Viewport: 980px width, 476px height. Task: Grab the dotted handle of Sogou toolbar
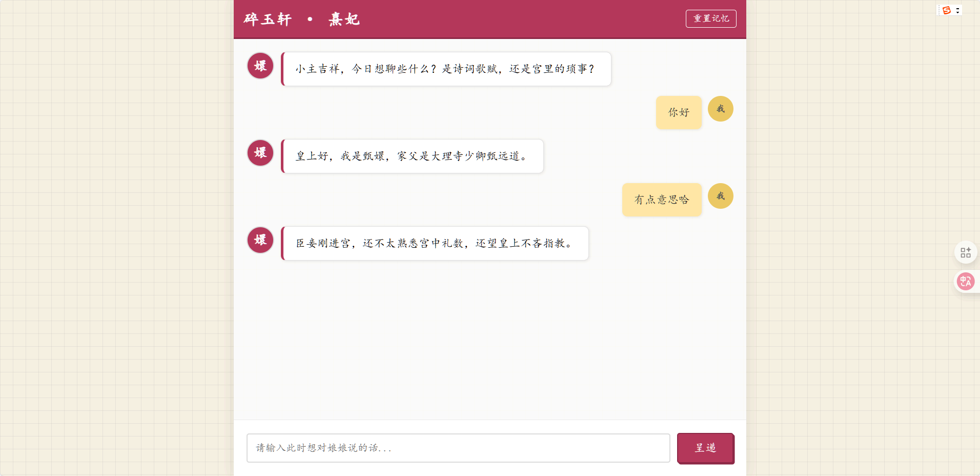coord(938,10)
